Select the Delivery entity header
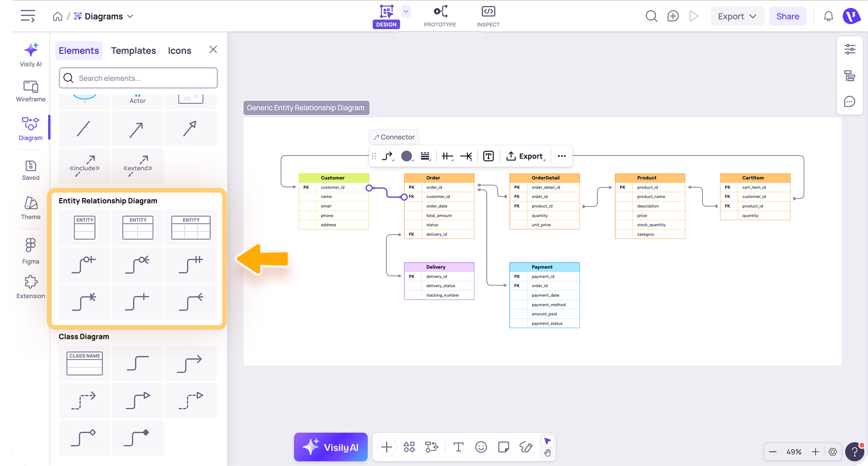The width and height of the screenshot is (868, 466). 439,267
